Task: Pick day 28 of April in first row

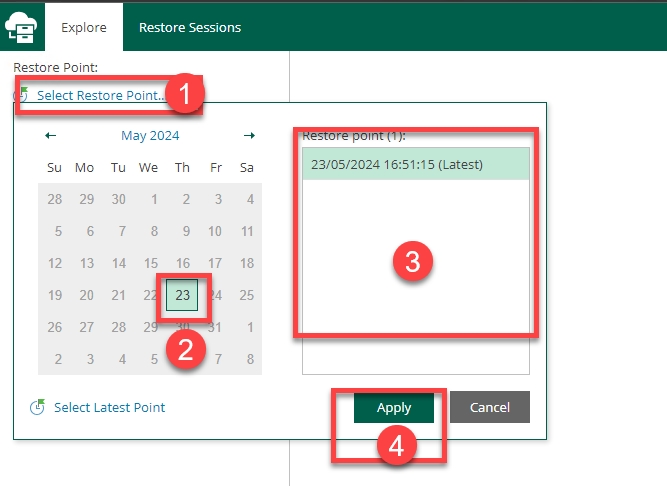Action: [55, 199]
